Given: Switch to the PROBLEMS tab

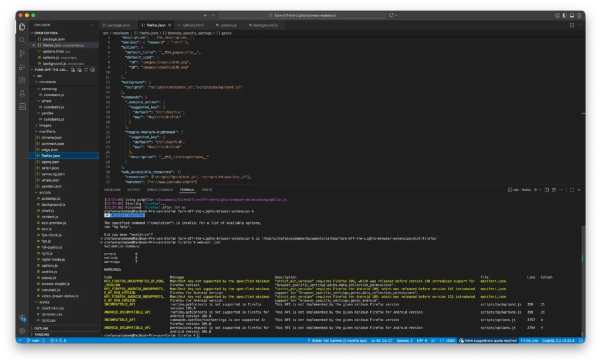Looking at the screenshot, I should click(112, 189).
